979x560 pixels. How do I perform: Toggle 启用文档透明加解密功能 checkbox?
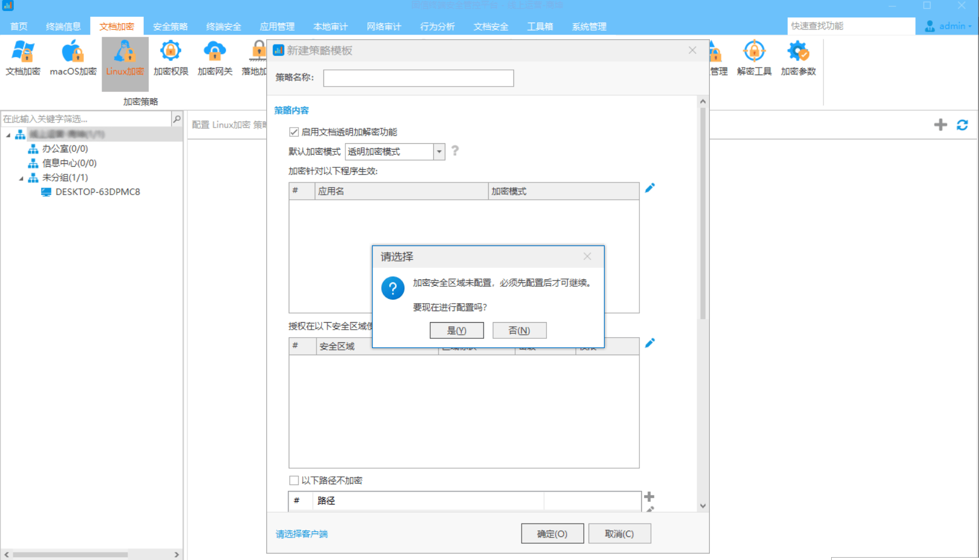tap(294, 132)
